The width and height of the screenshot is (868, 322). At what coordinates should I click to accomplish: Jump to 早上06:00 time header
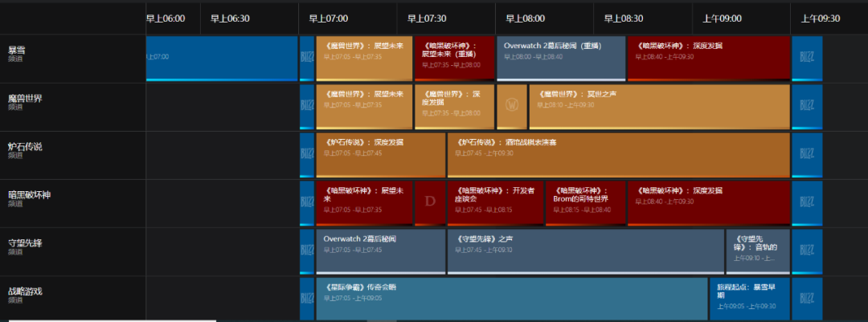pos(166,18)
